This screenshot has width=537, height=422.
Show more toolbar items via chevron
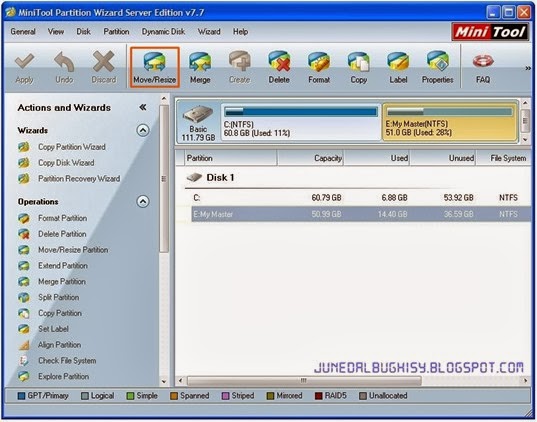coord(528,69)
